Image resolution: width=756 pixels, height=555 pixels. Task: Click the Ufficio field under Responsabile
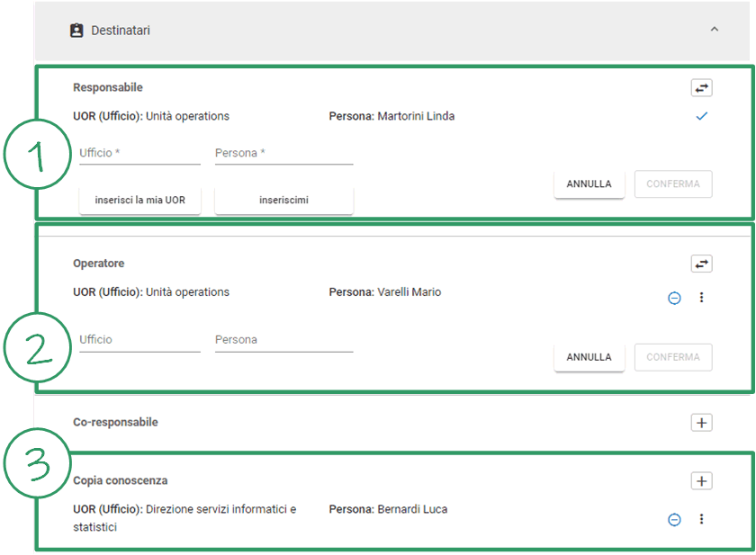click(139, 154)
